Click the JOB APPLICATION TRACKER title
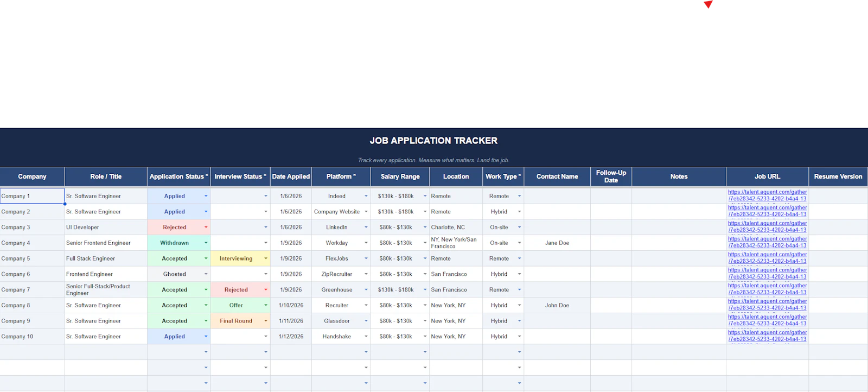The width and height of the screenshot is (868, 392). [433, 141]
